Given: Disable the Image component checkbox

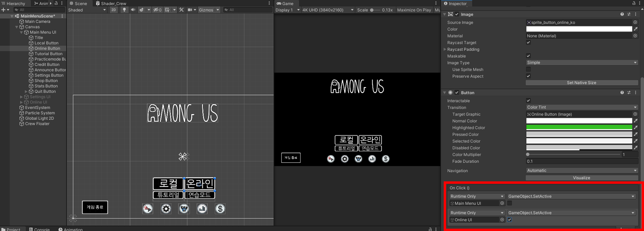Looking at the screenshot, I should 457,14.
